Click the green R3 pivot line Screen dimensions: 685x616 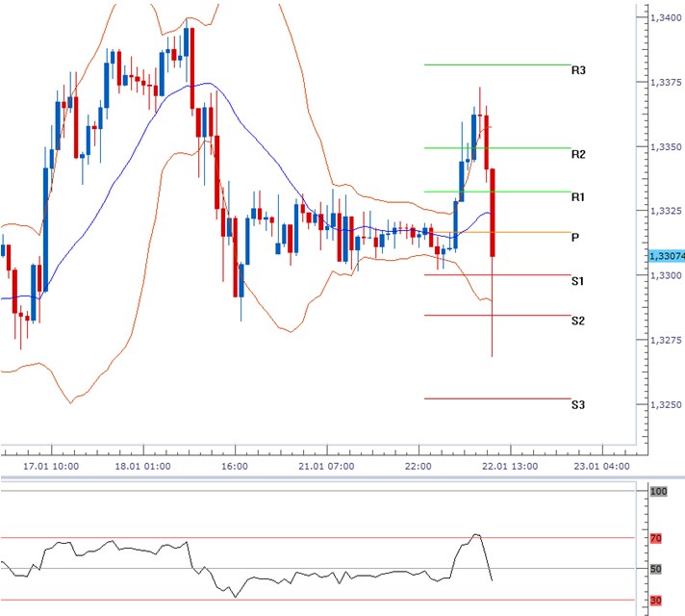pyautogui.click(x=497, y=64)
